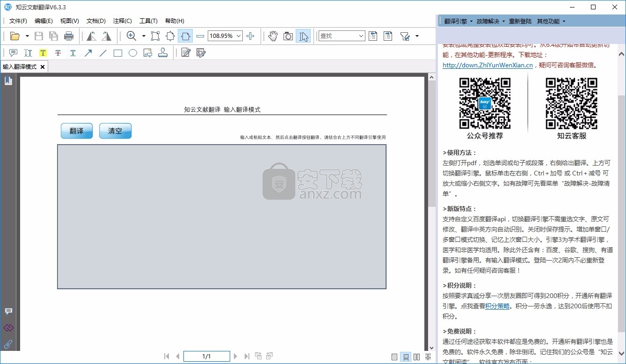Click the 查找 search box
The width and height of the screenshot is (626, 364).
point(338,36)
